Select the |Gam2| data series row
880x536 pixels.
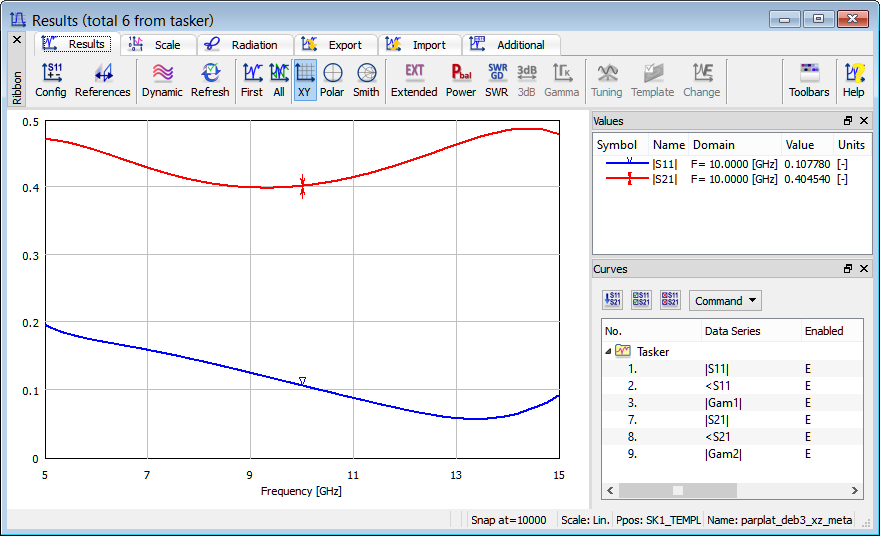[x=732, y=453]
